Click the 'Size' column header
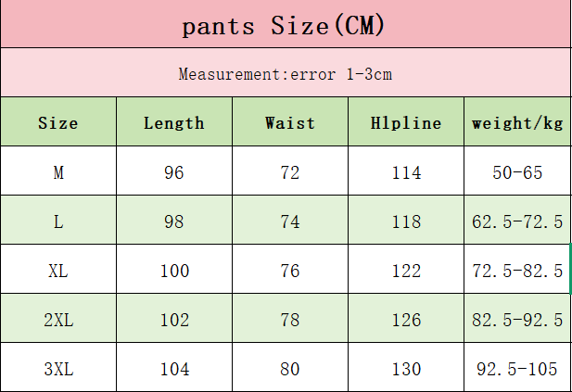Screen dimensions: 572x392 tap(58, 121)
